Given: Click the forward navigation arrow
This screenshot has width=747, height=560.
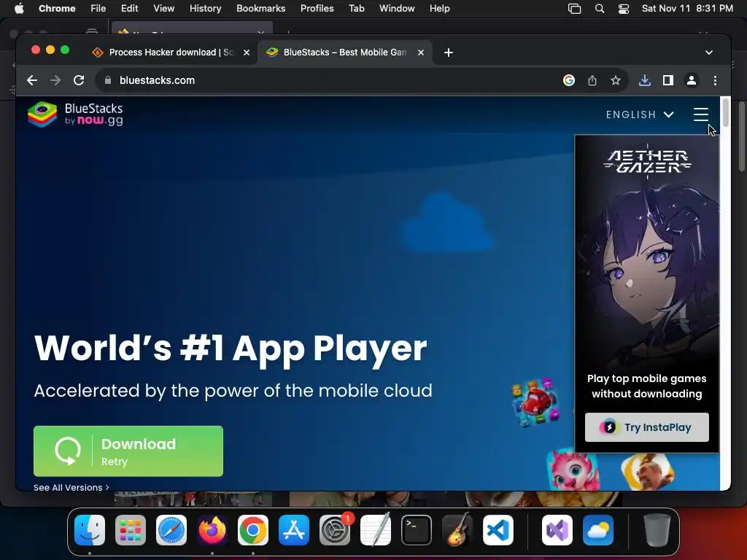Looking at the screenshot, I should pyautogui.click(x=55, y=80).
